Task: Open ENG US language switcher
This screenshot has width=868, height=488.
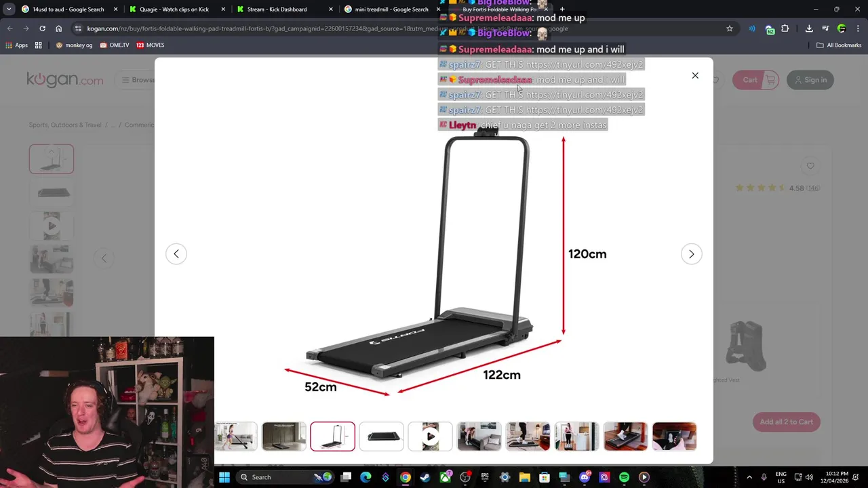Action: pyautogui.click(x=781, y=477)
